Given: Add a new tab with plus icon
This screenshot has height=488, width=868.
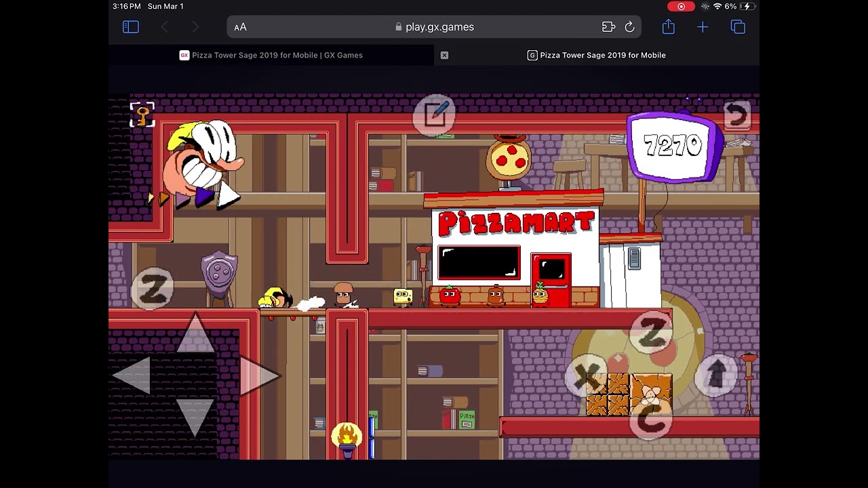Looking at the screenshot, I should [x=703, y=27].
